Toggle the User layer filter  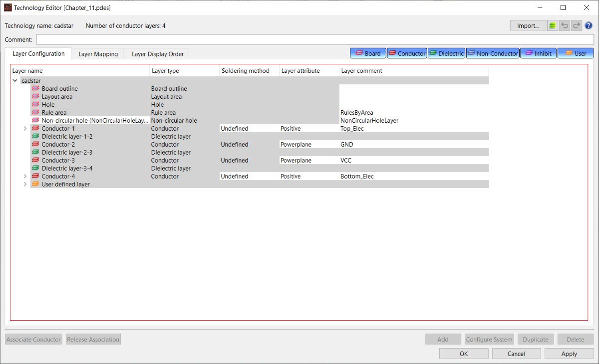point(576,53)
